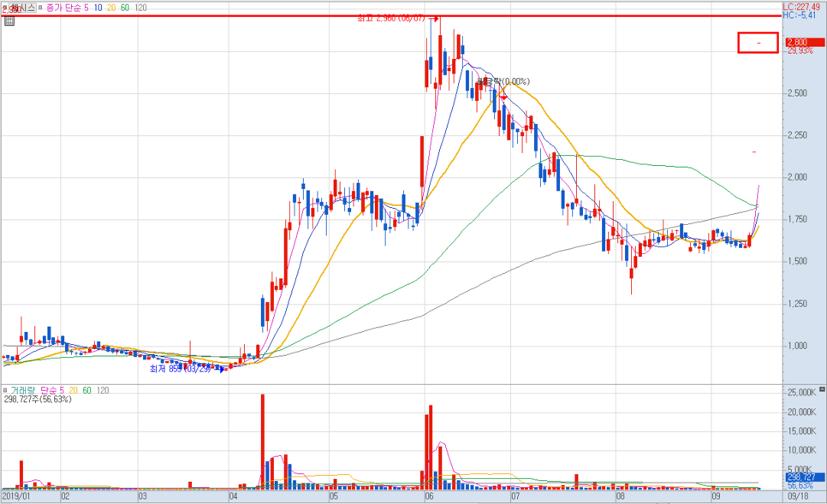Click the 1,250 price axis label
This screenshot has height=504, width=827.
(x=798, y=304)
